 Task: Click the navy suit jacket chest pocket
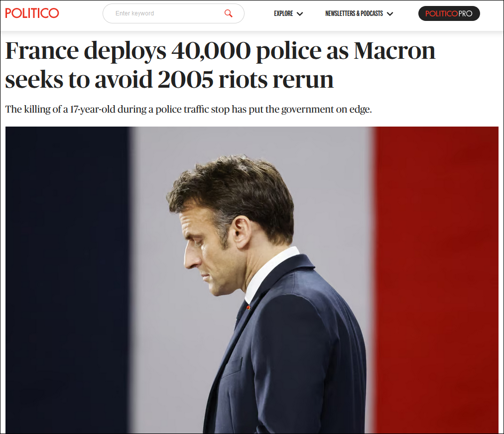point(232,367)
